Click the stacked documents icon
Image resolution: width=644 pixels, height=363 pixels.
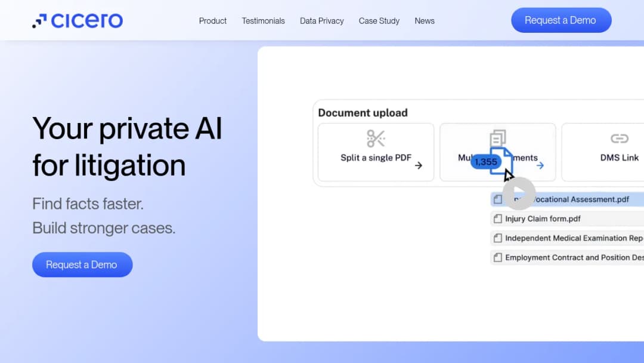point(498,138)
